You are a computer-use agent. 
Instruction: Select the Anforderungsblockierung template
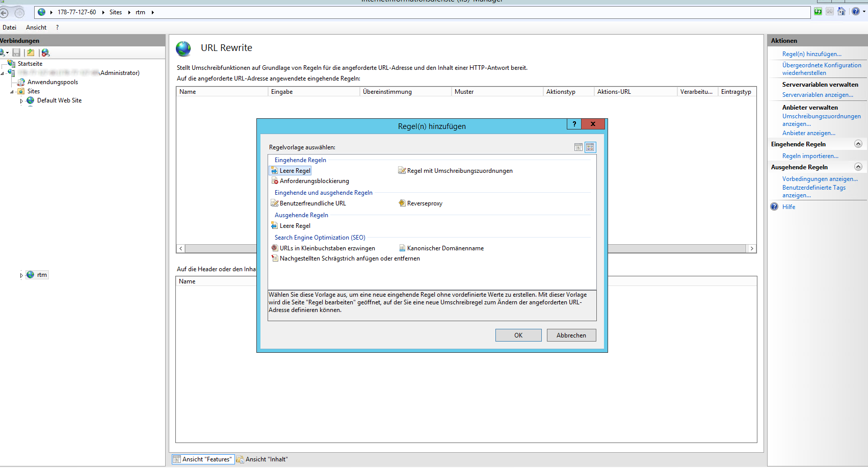click(x=314, y=181)
